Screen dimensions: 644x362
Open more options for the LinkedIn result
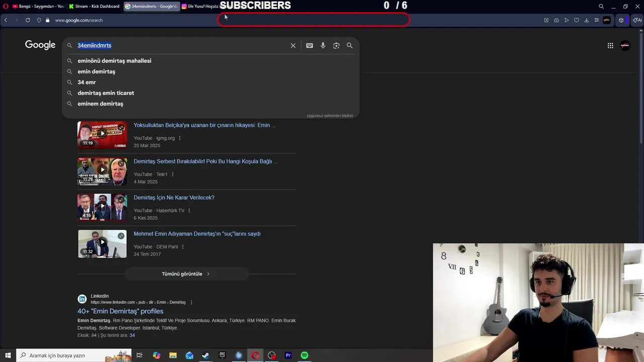(x=191, y=302)
